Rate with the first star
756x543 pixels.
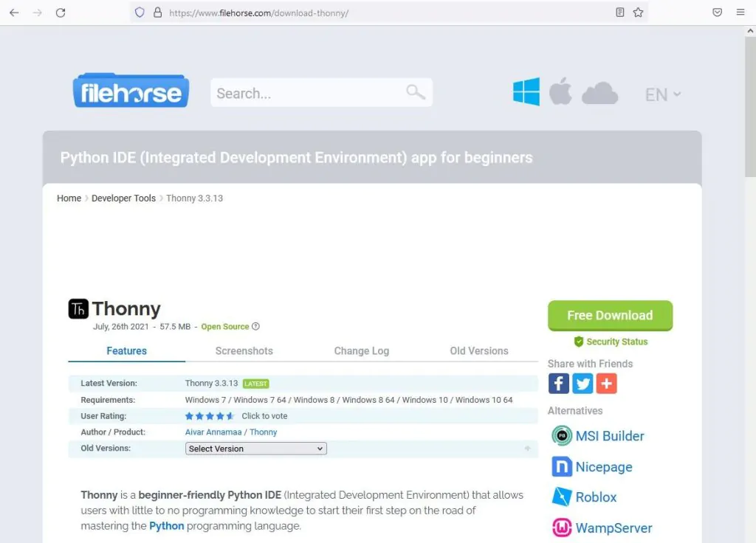tap(189, 416)
